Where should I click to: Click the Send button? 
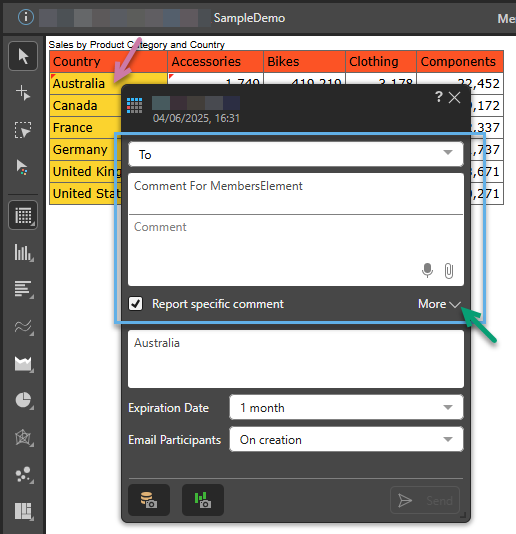425,500
